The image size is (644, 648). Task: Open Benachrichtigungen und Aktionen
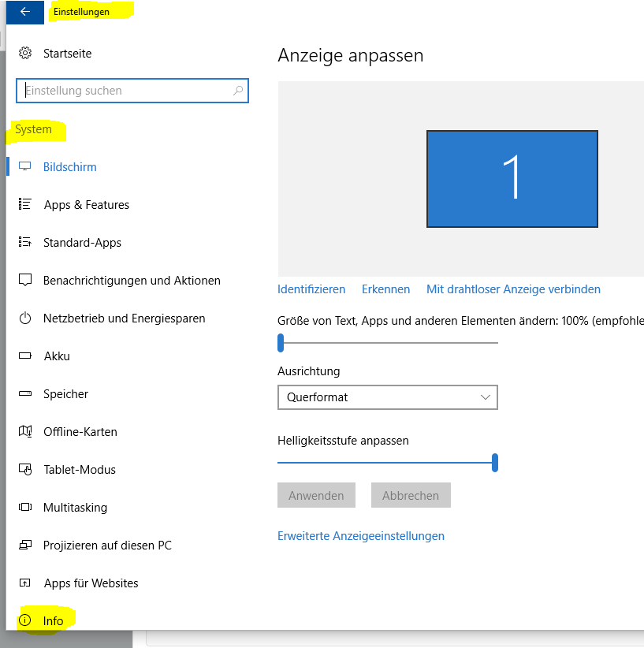pyautogui.click(x=132, y=281)
